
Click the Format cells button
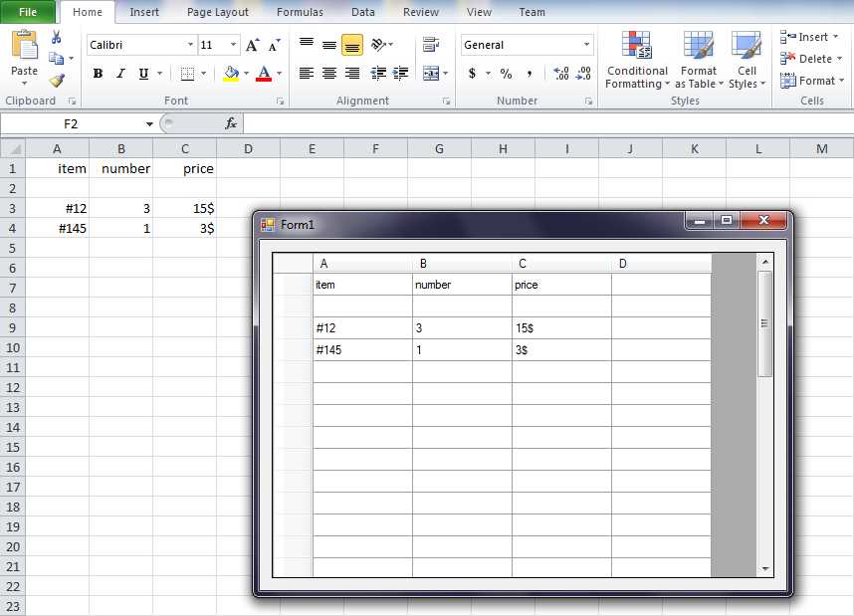(x=812, y=81)
